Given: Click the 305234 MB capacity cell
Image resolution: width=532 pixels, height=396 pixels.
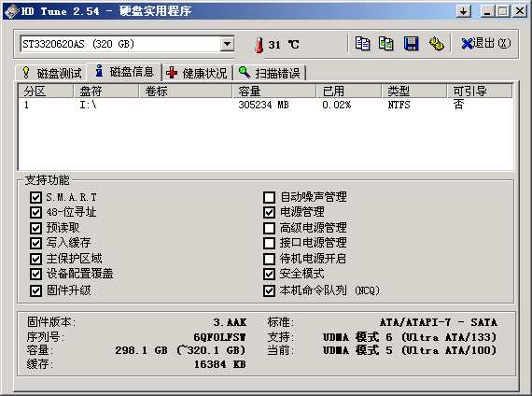Looking at the screenshot, I should tap(263, 105).
